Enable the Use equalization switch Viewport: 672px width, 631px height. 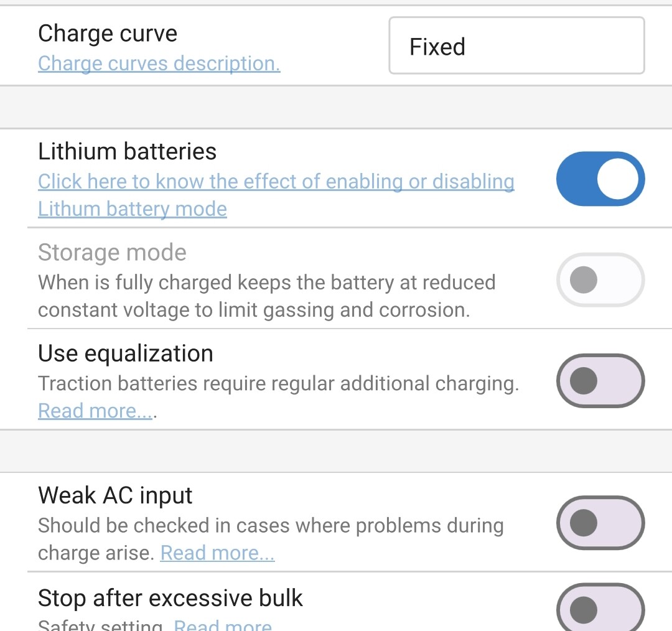(600, 381)
